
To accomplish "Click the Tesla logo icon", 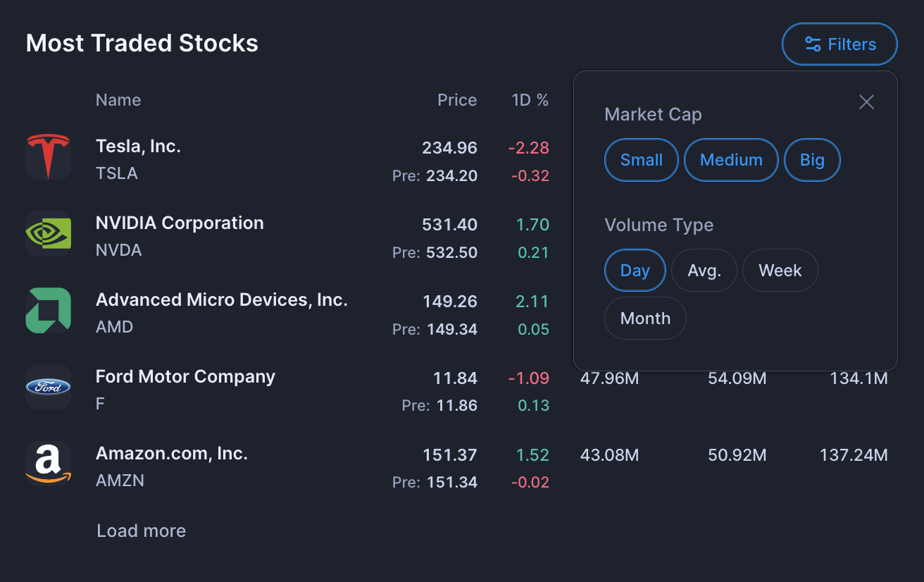I will 48,156.
